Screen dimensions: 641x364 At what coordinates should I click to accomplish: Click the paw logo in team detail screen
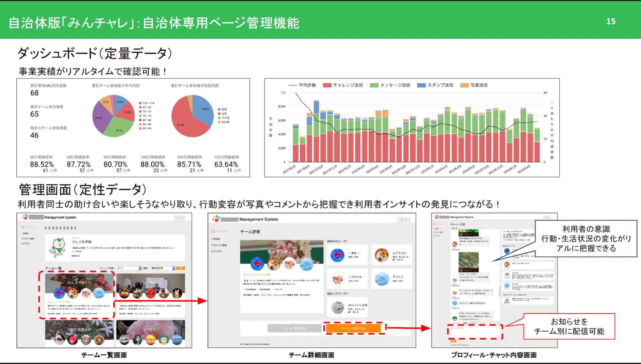(x=216, y=219)
